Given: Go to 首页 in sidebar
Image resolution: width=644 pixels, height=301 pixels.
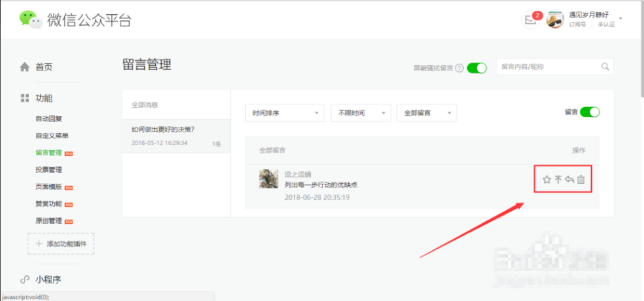Looking at the screenshot, I should (x=43, y=66).
